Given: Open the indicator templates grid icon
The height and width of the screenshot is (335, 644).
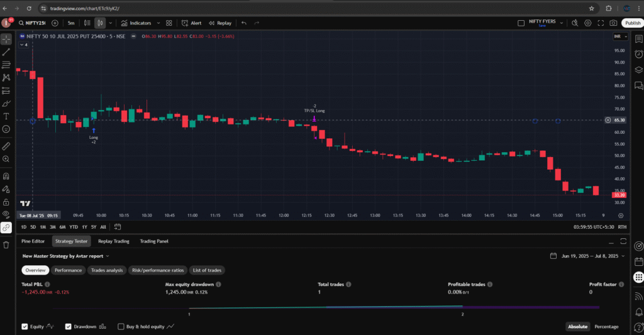Looking at the screenshot, I should click(169, 23).
